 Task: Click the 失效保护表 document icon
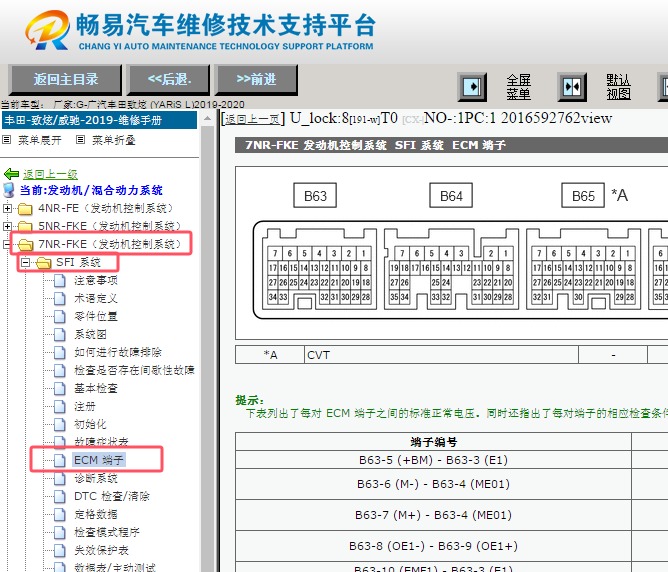coord(60,550)
